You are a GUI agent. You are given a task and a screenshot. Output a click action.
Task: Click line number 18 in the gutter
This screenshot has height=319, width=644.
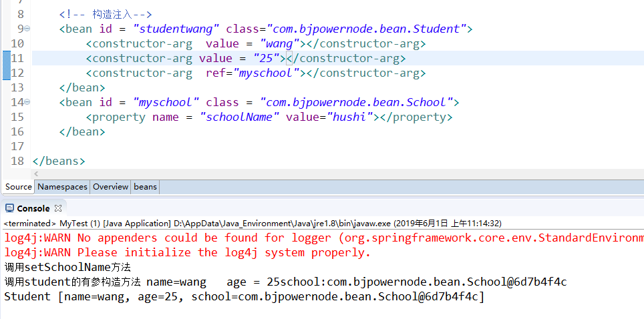point(17,161)
